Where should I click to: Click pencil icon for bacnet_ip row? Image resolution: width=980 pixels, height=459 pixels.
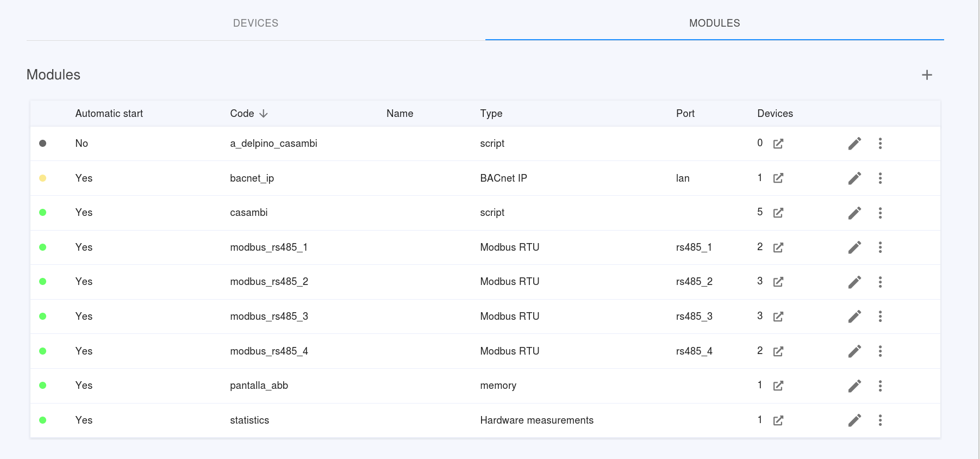854,178
